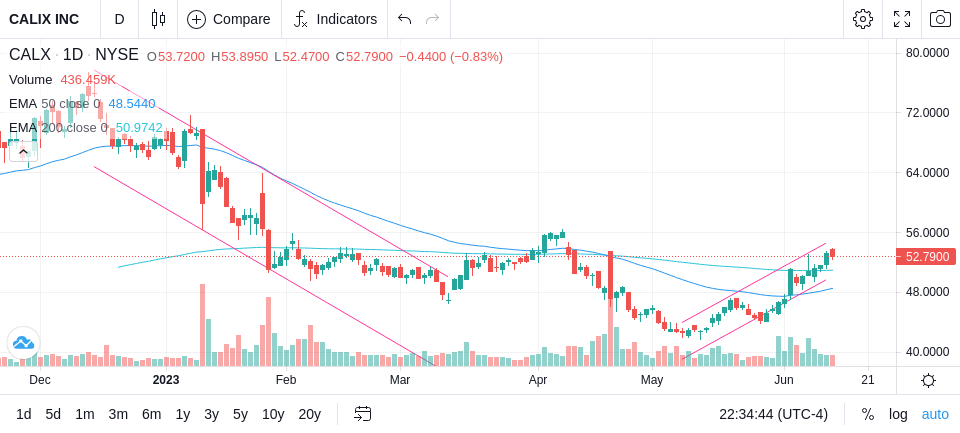This screenshot has height=433, width=960.
Task: Open chart settings gear
Action: click(x=863, y=19)
